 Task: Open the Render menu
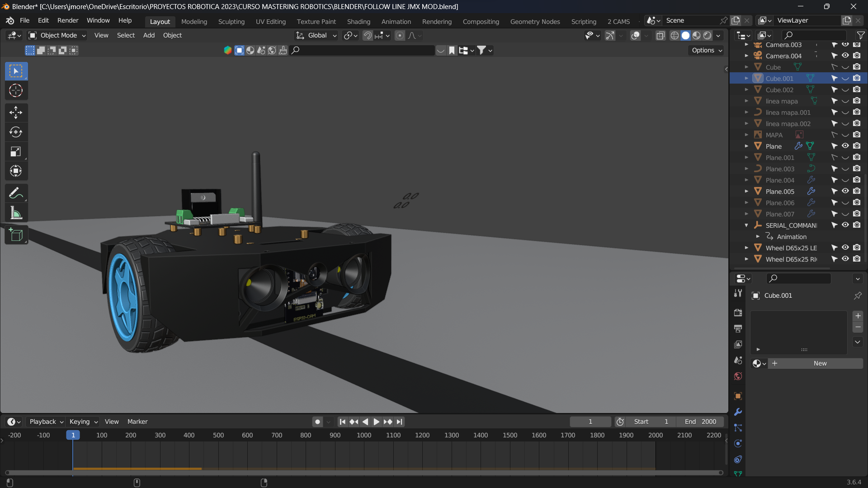(68, 20)
